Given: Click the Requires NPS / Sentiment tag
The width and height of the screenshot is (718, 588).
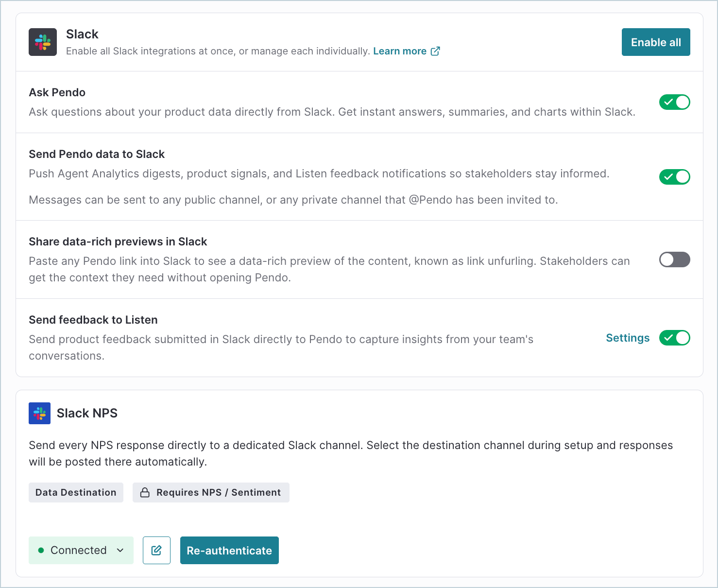Looking at the screenshot, I should tap(211, 492).
